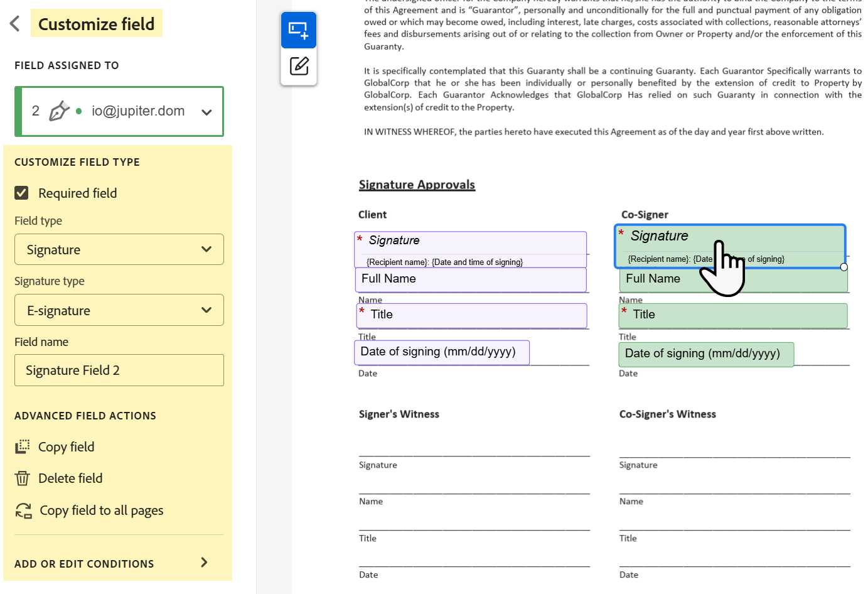Viewport: 868px width, 594px height.
Task: Select the Client Full Name field
Action: click(x=471, y=280)
